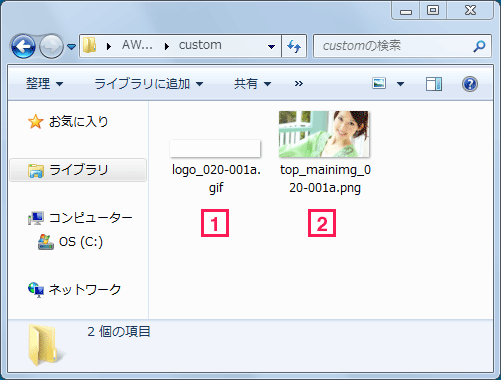Select ライブラリ in the navigation pane

(x=78, y=170)
